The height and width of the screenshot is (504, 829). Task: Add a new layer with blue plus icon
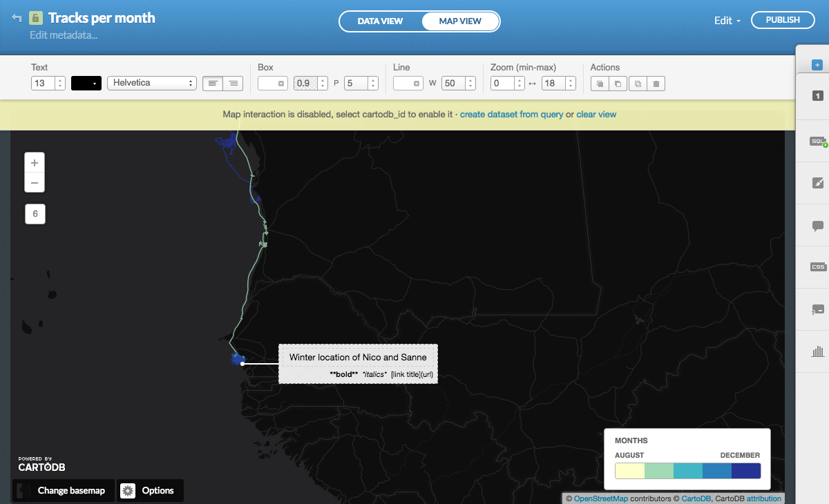[x=817, y=66]
